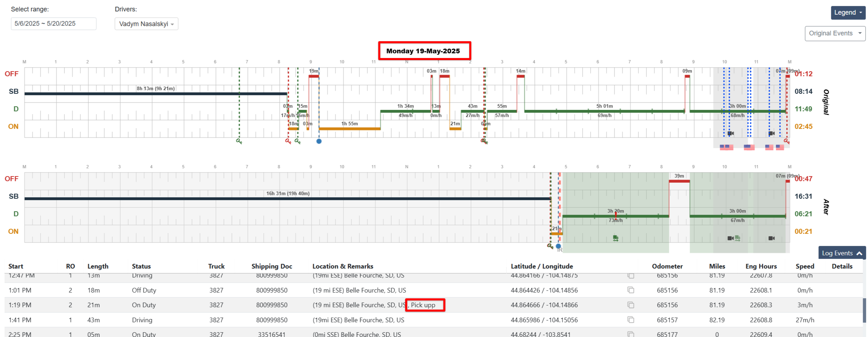Screen dimensions: 868x337
Task: Click the 27m/h speed value in the 1:41 PM row
Action: pos(805,320)
